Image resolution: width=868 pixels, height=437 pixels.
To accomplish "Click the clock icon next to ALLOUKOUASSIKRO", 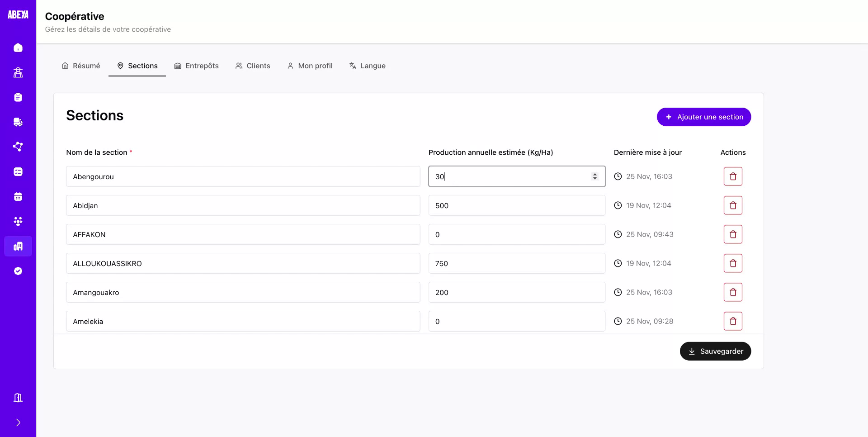I will 618,263.
